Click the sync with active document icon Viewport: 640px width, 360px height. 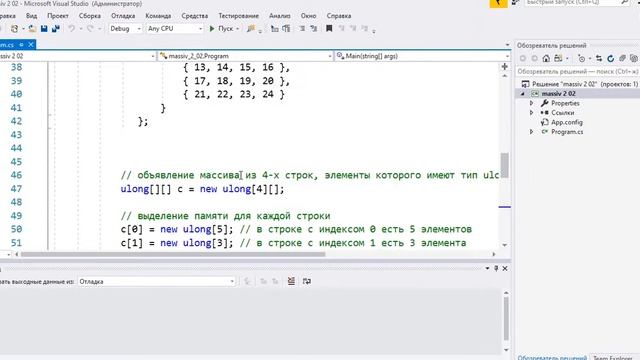[x=599, y=59]
